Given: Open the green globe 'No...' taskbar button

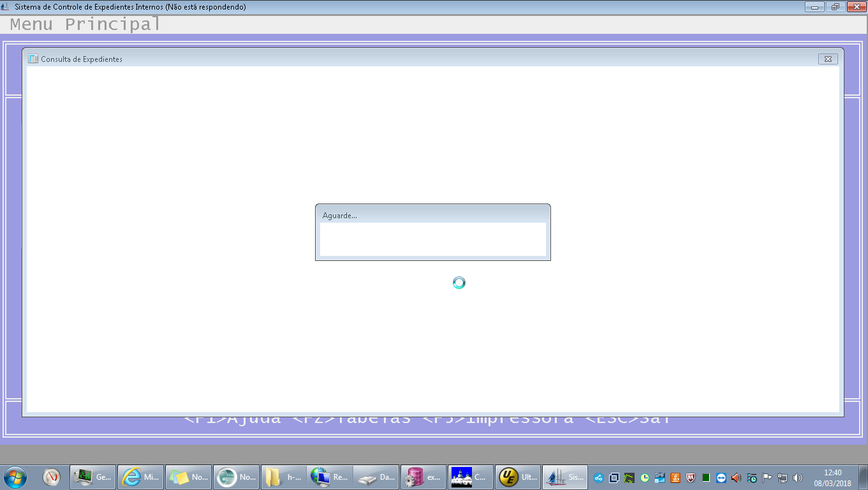Looking at the screenshot, I should click(x=236, y=477).
